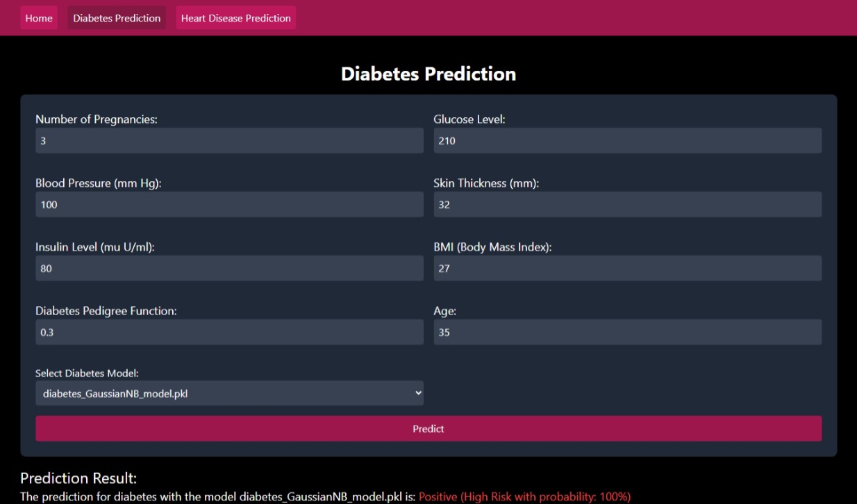Expand the Select Diabetes Model dropdown
Image resolution: width=857 pixels, height=504 pixels.
tap(229, 394)
